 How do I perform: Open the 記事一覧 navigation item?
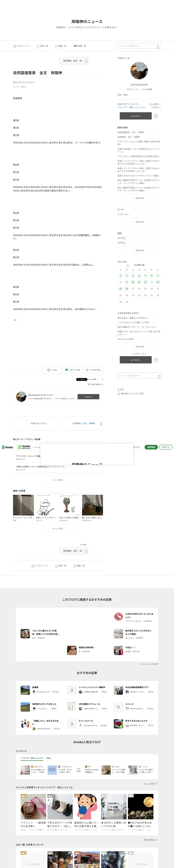43,46
